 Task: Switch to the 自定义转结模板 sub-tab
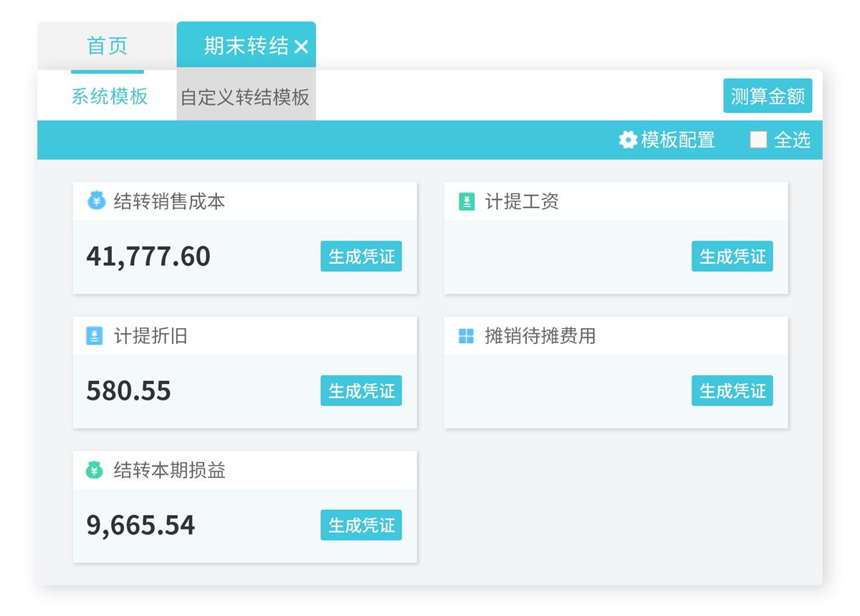pyautogui.click(x=245, y=97)
